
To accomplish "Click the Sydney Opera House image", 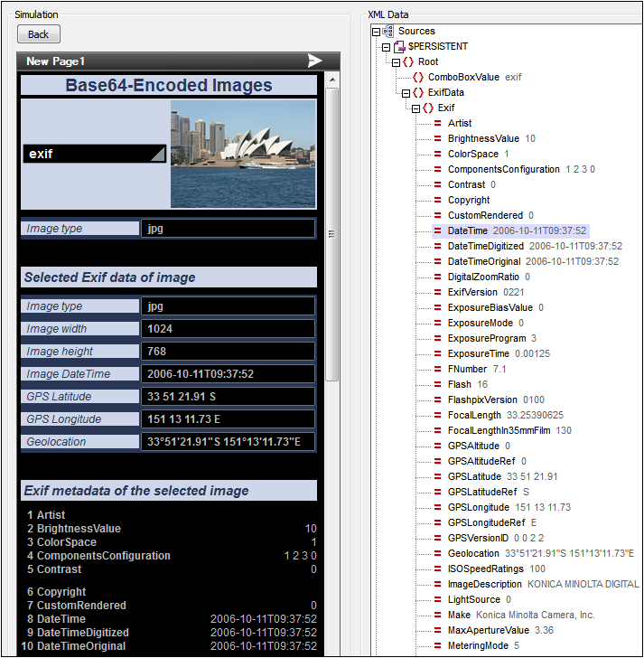I will [243, 154].
